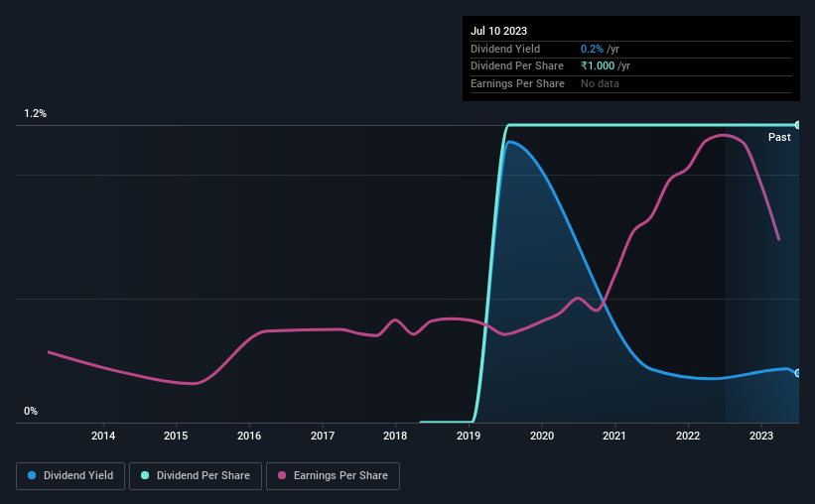Toggle the Earnings Per Share legend button
This screenshot has height=504, width=815.
333,476
